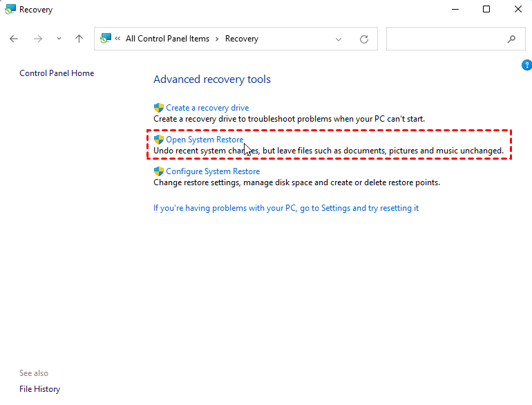The width and height of the screenshot is (532, 405).
Task: Click the search magnifier icon
Action: click(511, 39)
